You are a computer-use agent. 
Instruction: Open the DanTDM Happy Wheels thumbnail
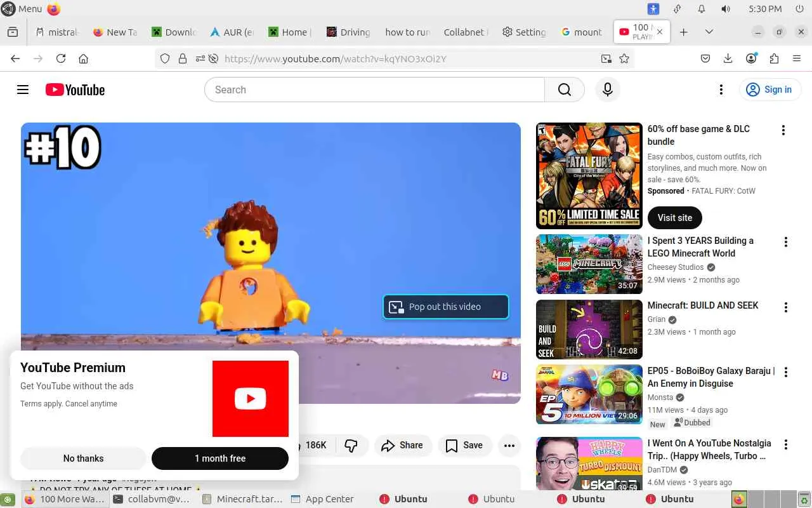tap(589, 464)
